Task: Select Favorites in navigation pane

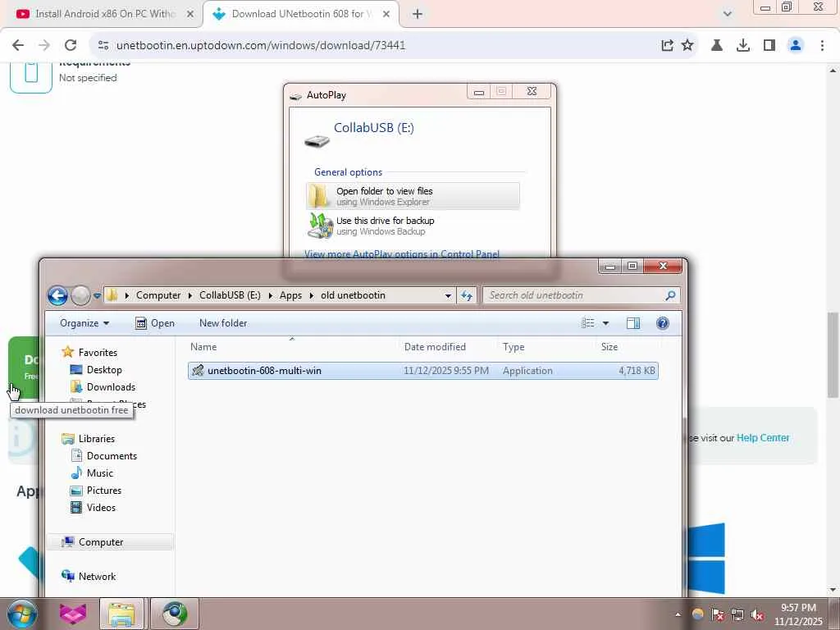Action: pyautogui.click(x=98, y=353)
